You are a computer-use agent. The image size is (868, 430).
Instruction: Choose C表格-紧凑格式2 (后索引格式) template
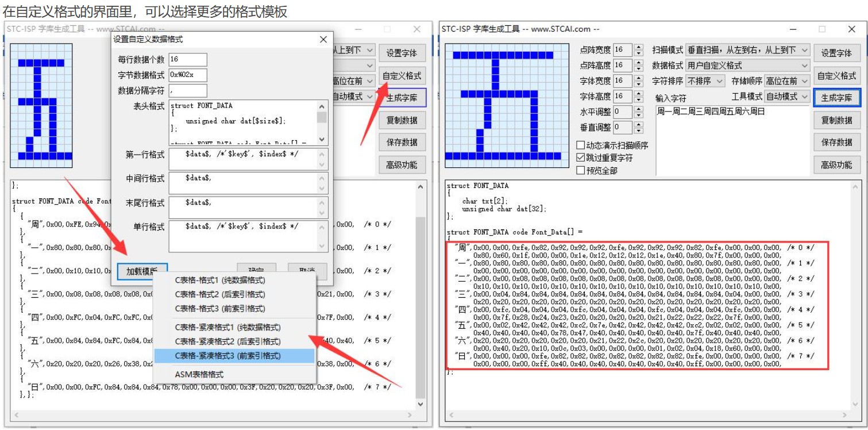pos(234,341)
